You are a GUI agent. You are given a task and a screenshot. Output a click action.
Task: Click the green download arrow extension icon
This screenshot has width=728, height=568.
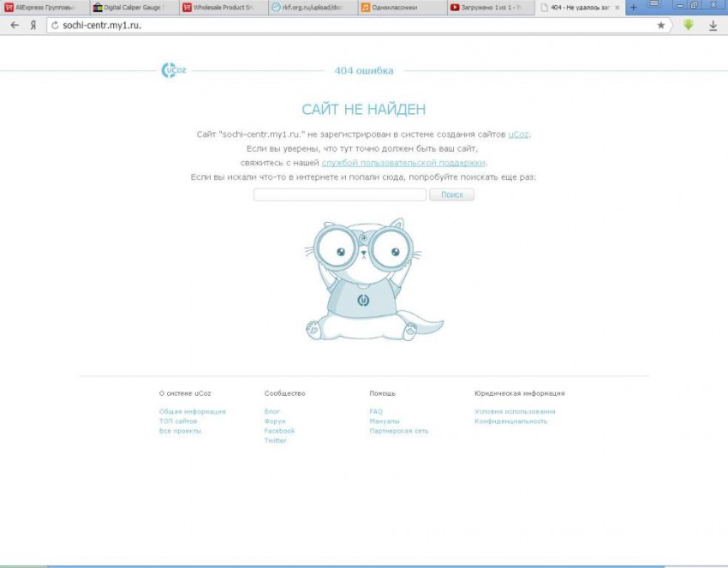tap(688, 26)
